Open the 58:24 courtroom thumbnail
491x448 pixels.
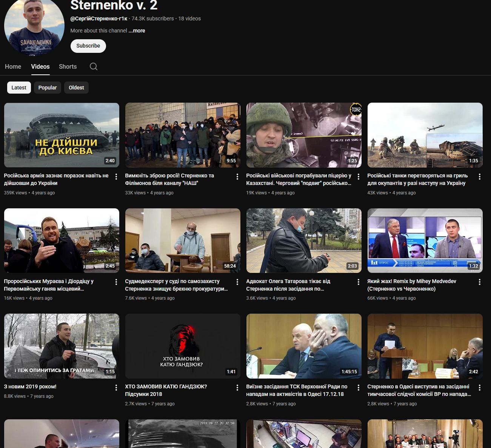(183, 241)
